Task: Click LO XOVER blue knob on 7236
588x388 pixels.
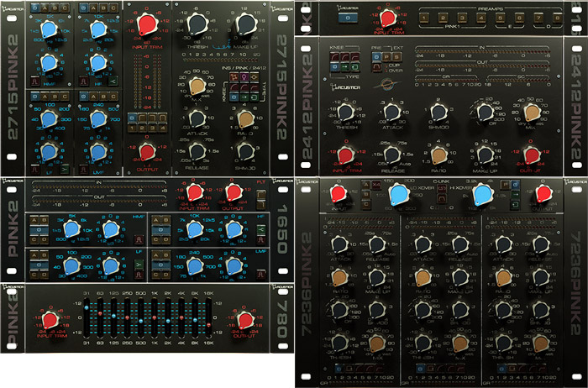Action: click(400, 195)
